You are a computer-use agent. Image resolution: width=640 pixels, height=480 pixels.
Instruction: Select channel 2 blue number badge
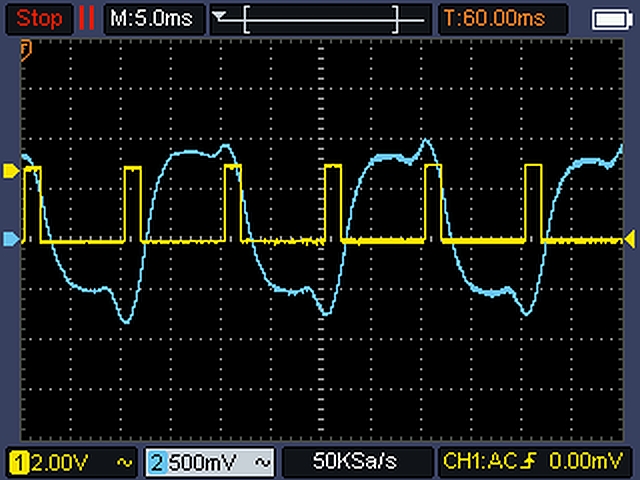coord(157,463)
